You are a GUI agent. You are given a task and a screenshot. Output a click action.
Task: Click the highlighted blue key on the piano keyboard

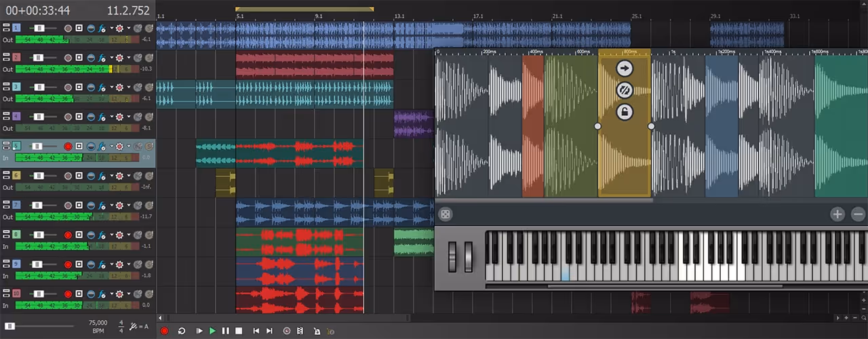coord(566,275)
